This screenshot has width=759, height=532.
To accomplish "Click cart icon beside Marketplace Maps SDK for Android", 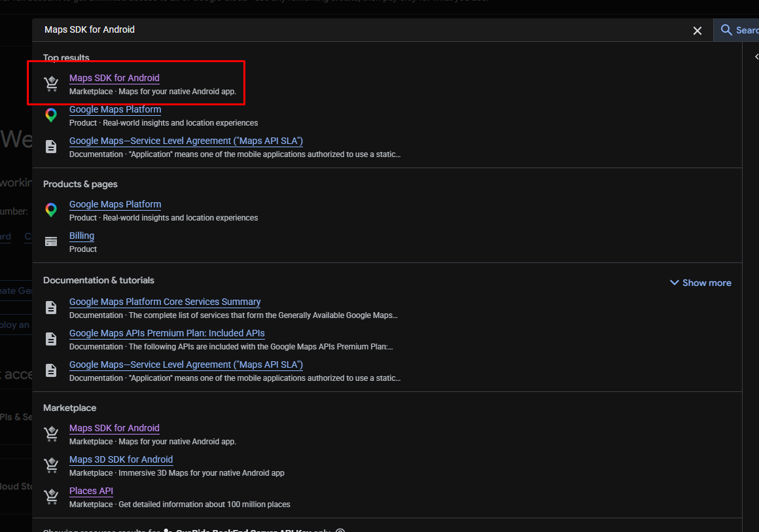I will click(x=51, y=434).
